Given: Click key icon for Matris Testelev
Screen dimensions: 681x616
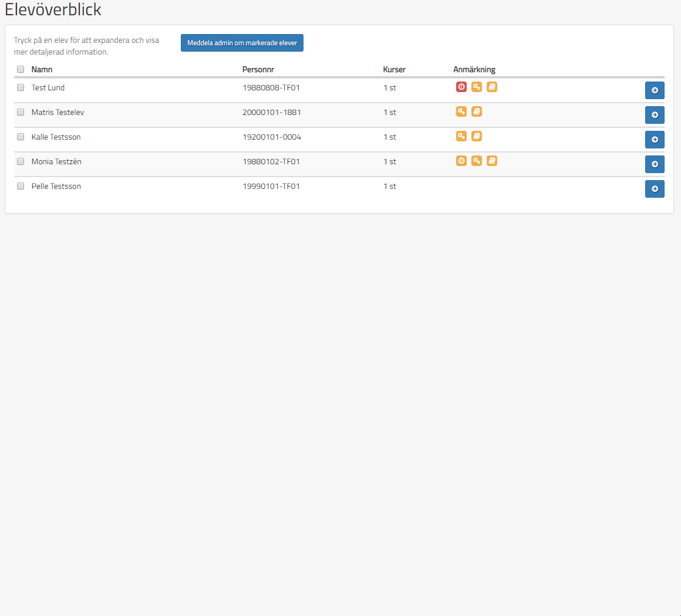Looking at the screenshot, I should pyautogui.click(x=461, y=111).
